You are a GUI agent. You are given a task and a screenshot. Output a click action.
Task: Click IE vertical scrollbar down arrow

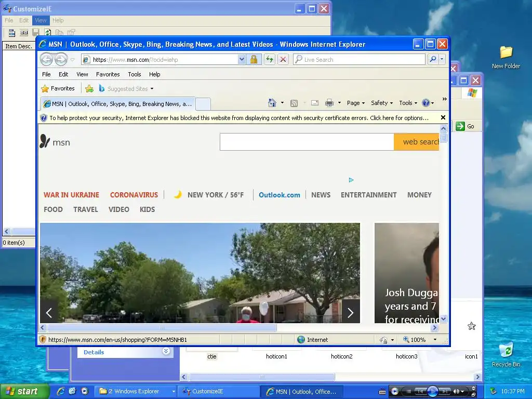(443, 319)
